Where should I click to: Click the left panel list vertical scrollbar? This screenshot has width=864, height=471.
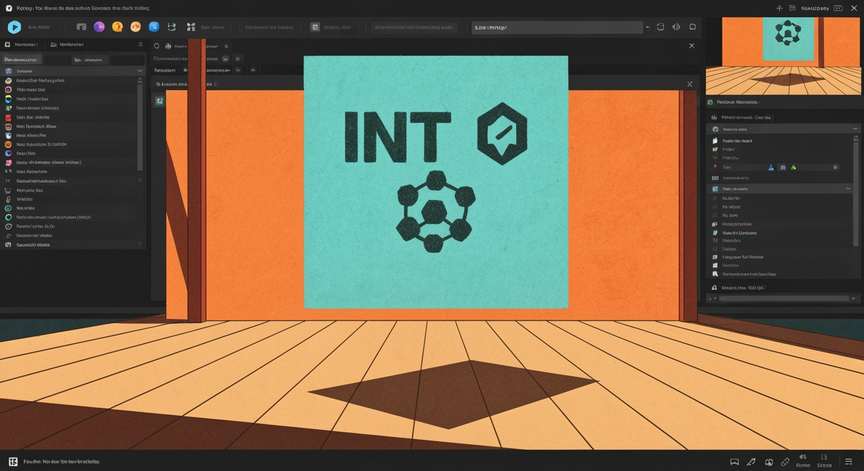pos(140,127)
